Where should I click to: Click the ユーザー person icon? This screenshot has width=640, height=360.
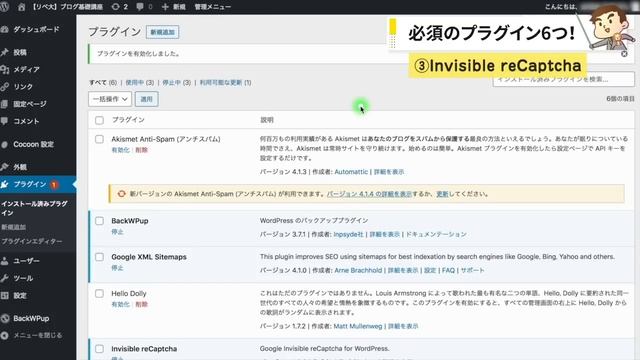click(4, 261)
